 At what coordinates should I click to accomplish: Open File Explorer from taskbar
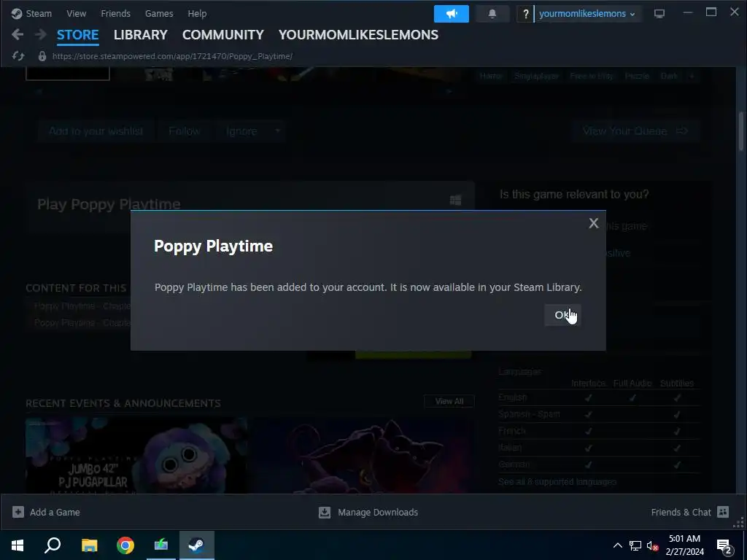[89, 545]
